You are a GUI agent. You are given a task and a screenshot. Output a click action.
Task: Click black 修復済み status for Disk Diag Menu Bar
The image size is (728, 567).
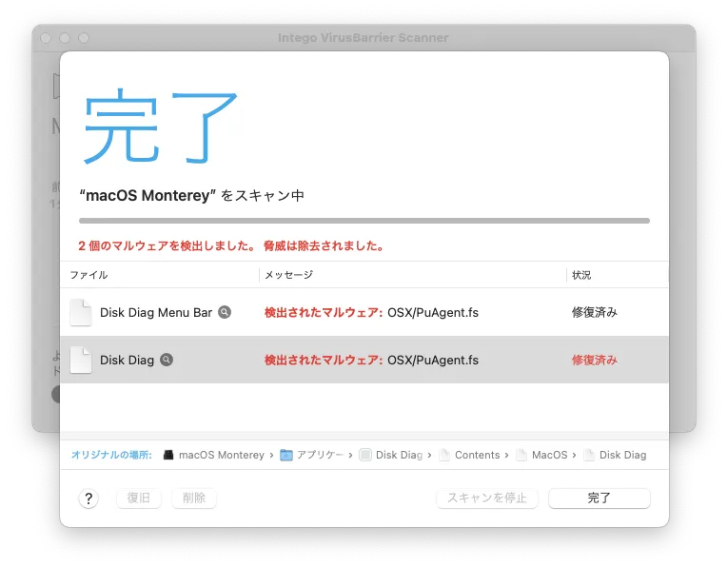pyautogui.click(x=594, y=312)
